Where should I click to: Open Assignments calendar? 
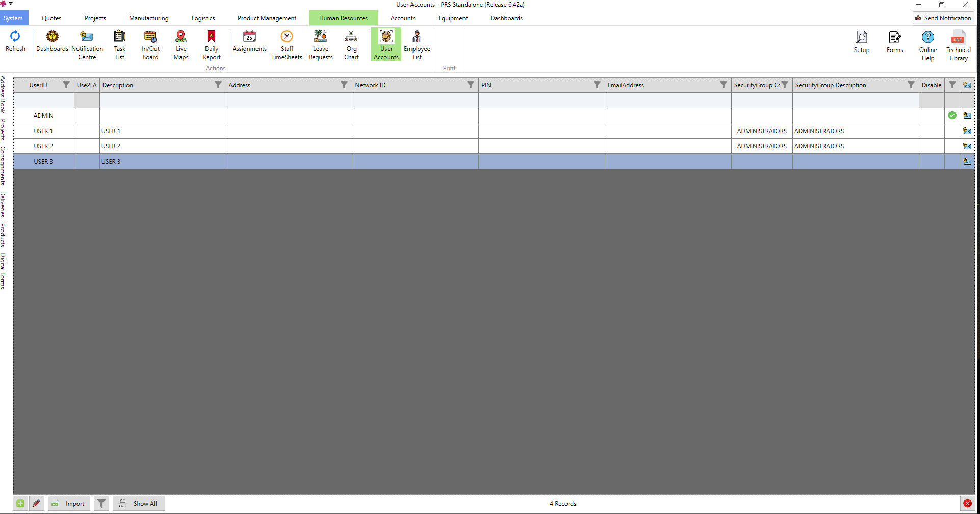[249, 41]
